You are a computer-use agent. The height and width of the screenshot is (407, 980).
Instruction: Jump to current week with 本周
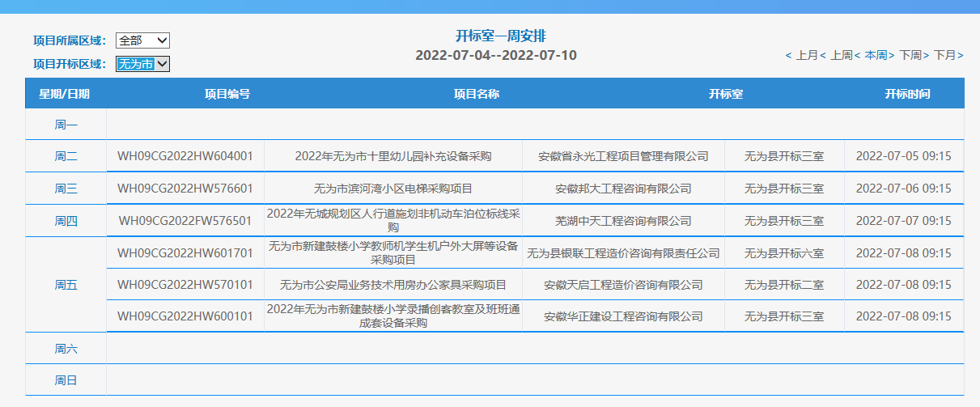tap(876, 55)
